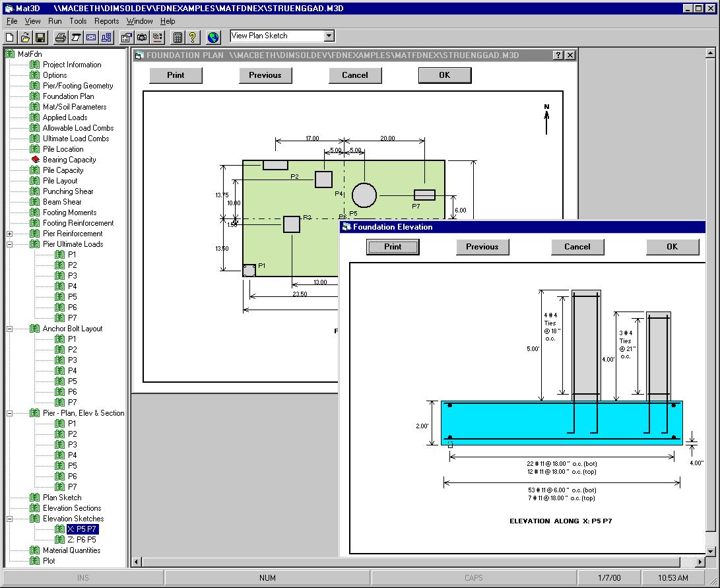Expand the Pier Reinforcement tree node
Viewport: 720px width, 588px height.
point(10,234)
